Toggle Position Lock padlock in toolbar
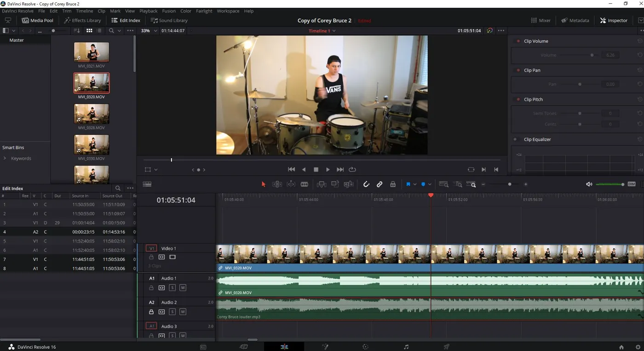Image resolution: width=644 pixels, height=351 pixels. pyautogui.click(x=393, y=184)
